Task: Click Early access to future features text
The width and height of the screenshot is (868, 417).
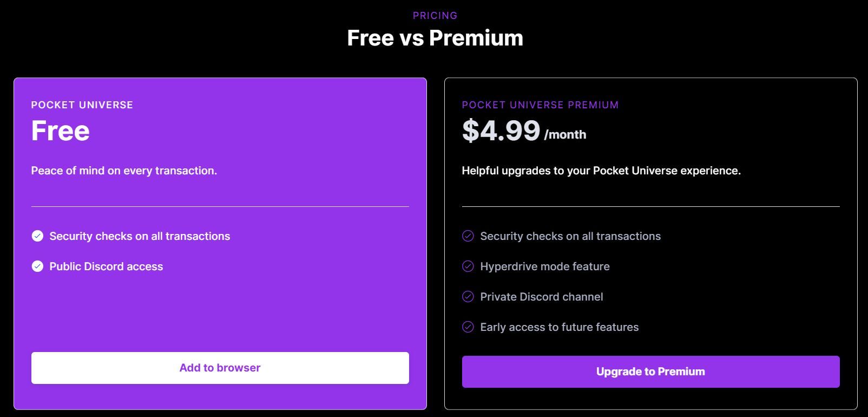Action: point(560,327)
